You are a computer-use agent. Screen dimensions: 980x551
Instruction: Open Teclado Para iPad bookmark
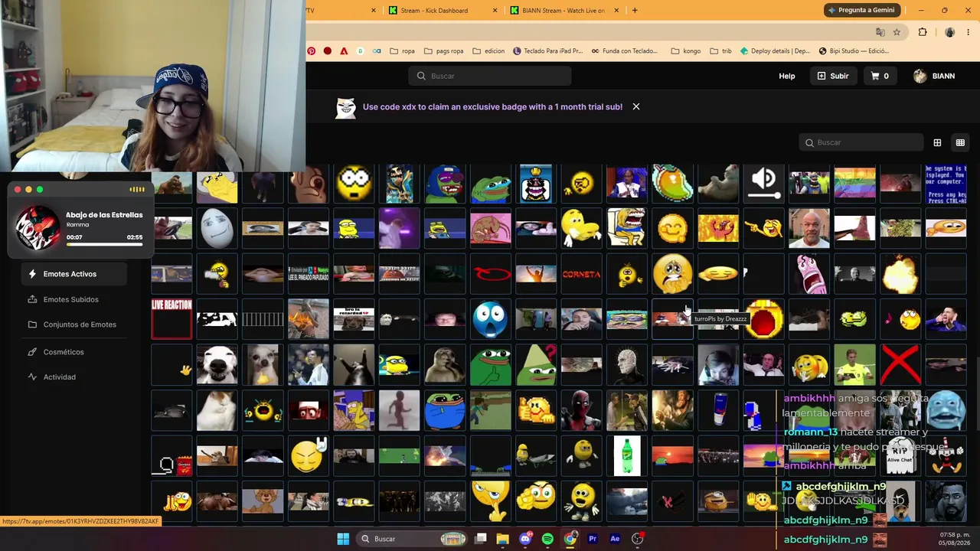[547, 51]
